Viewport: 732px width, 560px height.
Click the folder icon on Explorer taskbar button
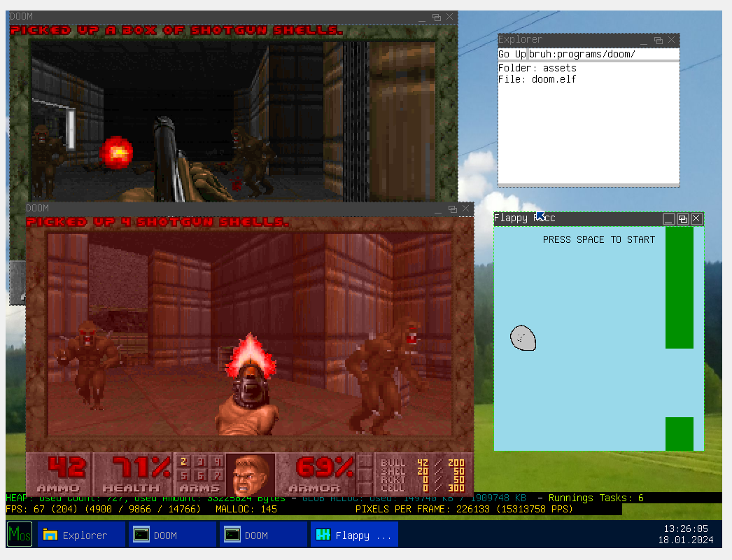pos(50,534)
